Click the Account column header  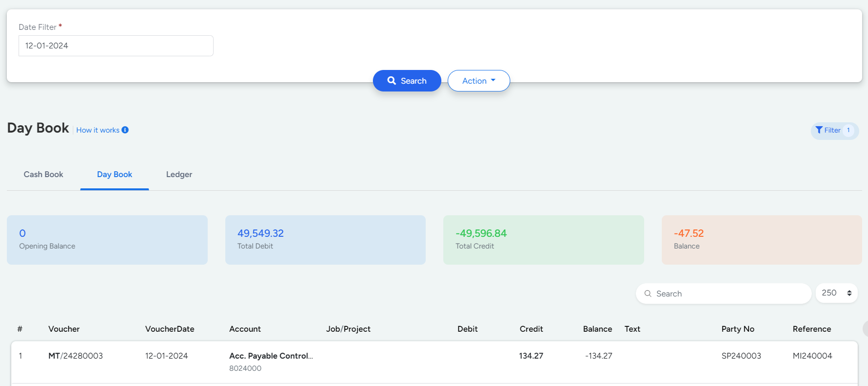[x=245, y=329]
